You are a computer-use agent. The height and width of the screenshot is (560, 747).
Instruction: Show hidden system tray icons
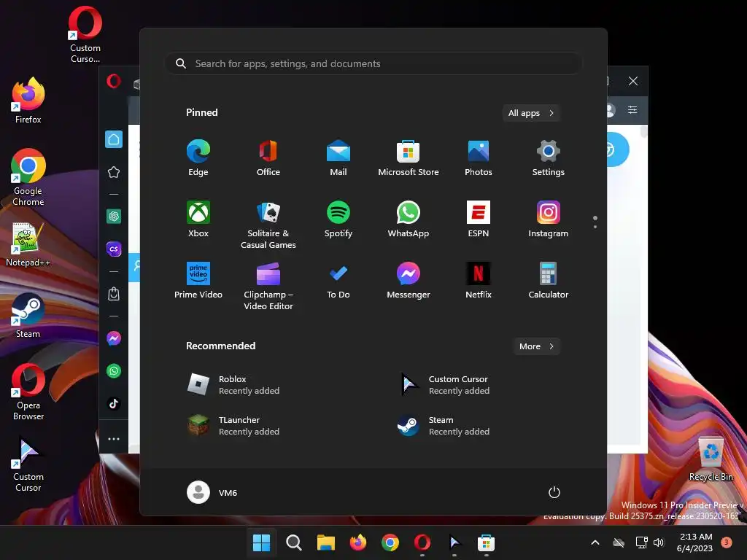595,542
